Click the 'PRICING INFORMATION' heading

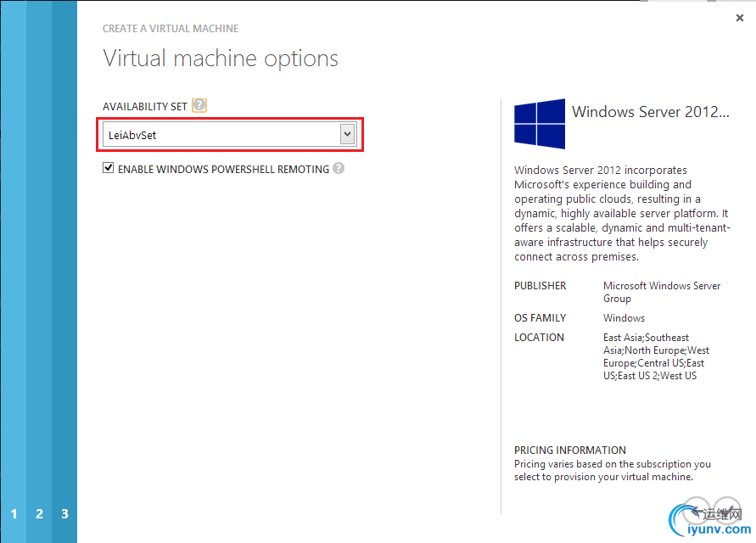pyautogui.click(x=570, y=451)
